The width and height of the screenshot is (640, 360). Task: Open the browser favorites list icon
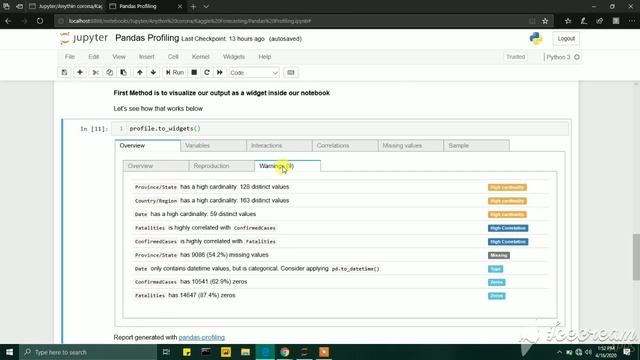coord(568,21)
